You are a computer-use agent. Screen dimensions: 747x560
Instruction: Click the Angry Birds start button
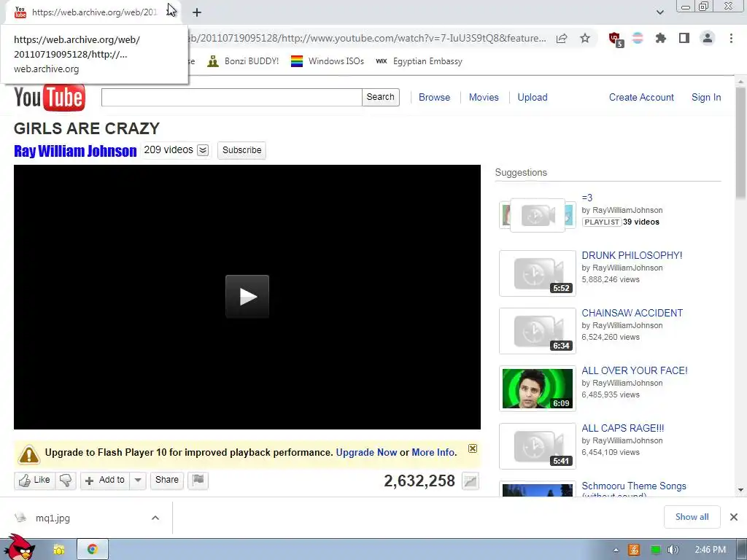coord(19,548)
